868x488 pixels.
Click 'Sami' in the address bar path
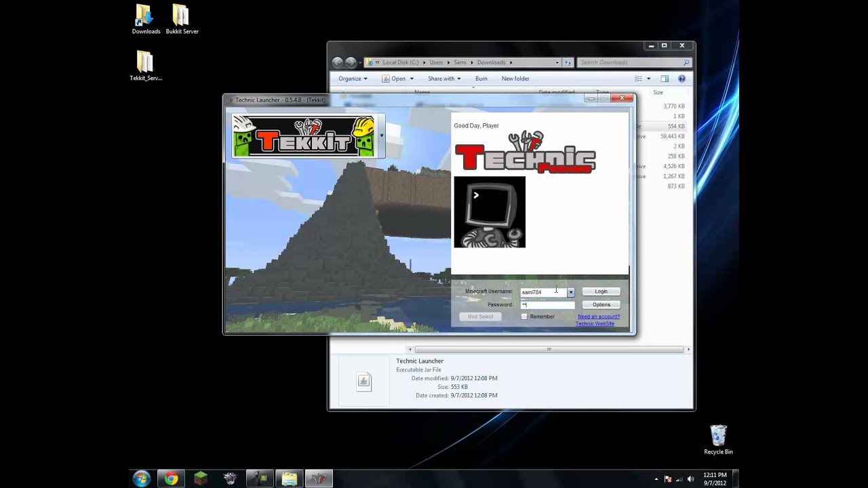point(460,62)
